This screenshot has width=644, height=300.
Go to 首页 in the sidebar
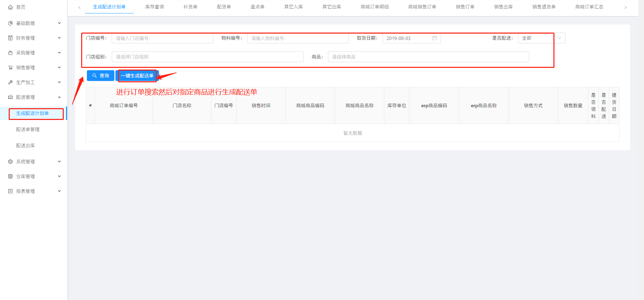[21, 7]
